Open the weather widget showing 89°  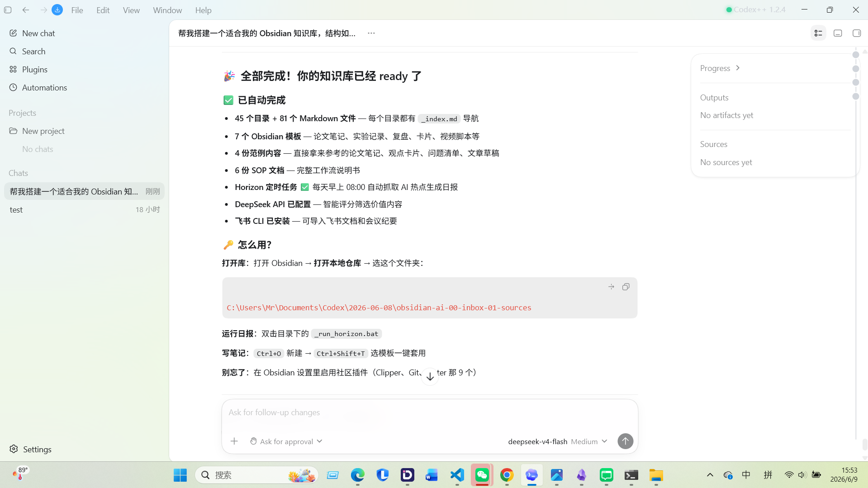pos(20,473)
